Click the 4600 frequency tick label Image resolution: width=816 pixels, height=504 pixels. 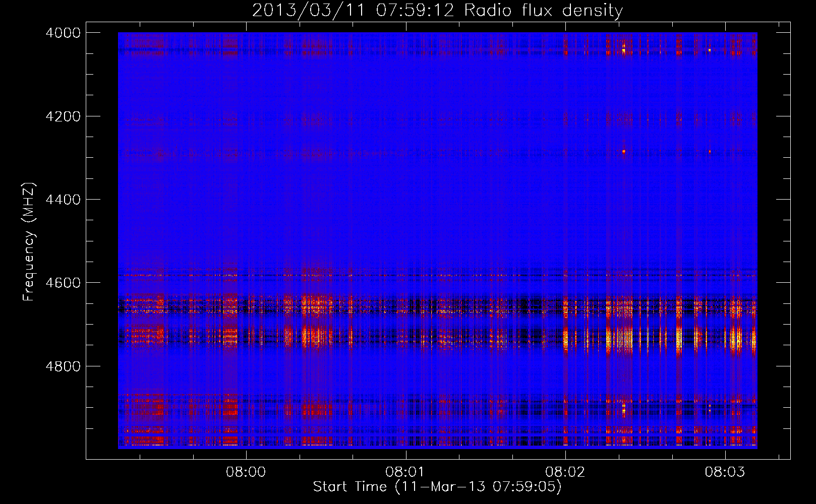63,283
